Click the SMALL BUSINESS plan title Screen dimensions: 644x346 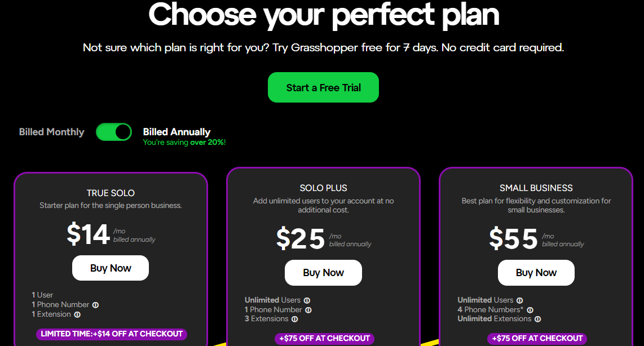click(536, 188)
